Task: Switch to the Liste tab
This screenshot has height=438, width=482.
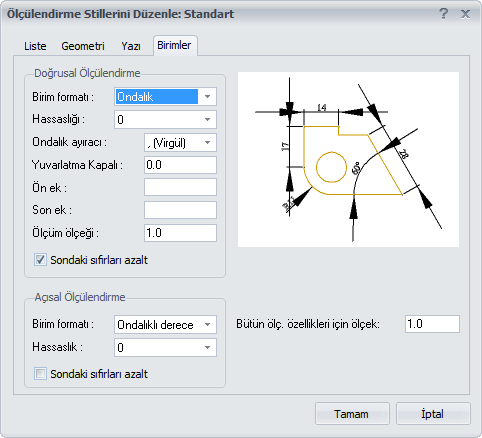Action: (35, 46)
